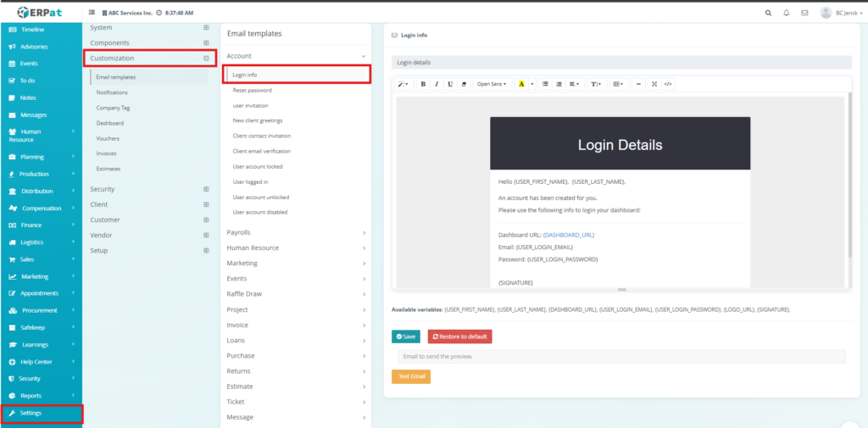This screenshot has height=428, width=868.
Task: Click the search icon in top bar
Action: click(x=769, y=13)
